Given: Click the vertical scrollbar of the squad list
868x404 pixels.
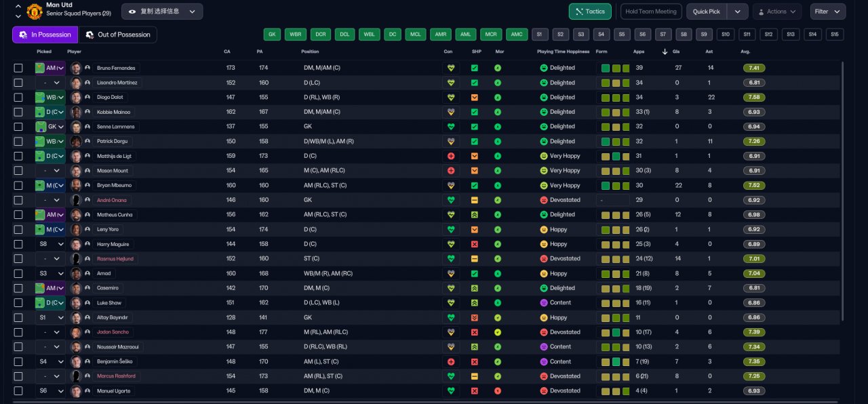Looking at the screenshot, I should pyautogui.click(x=843, y=190).
